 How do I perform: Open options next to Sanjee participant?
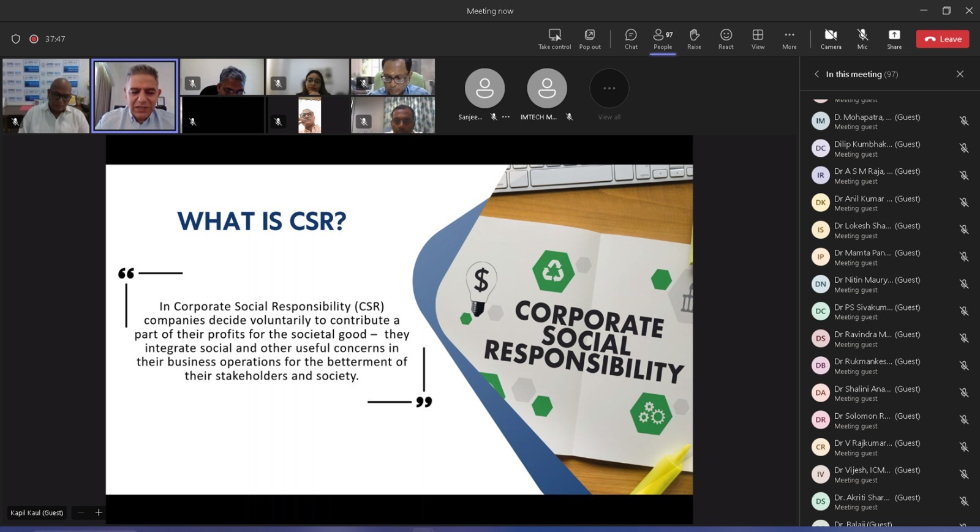coord(506,117)
